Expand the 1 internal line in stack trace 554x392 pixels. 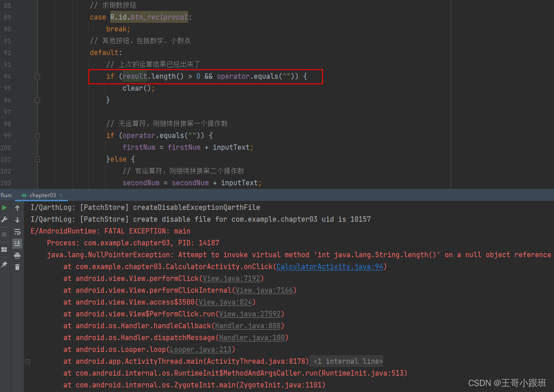(x=346, y=361)
